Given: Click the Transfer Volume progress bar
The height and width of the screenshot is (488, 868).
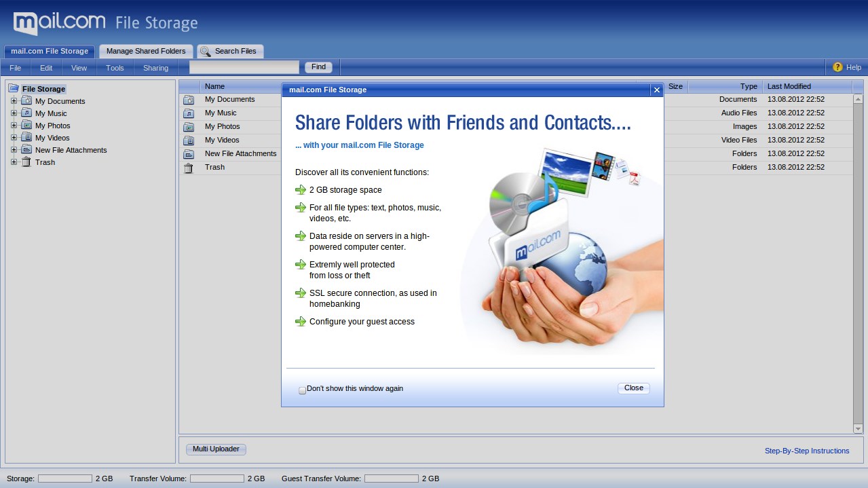Looking at the screenshot, I should (217, 478).
